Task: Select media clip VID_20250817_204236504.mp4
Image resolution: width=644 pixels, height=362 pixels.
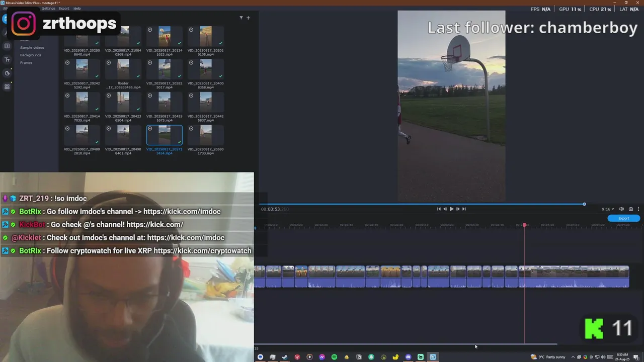Action: click(123, 102)
